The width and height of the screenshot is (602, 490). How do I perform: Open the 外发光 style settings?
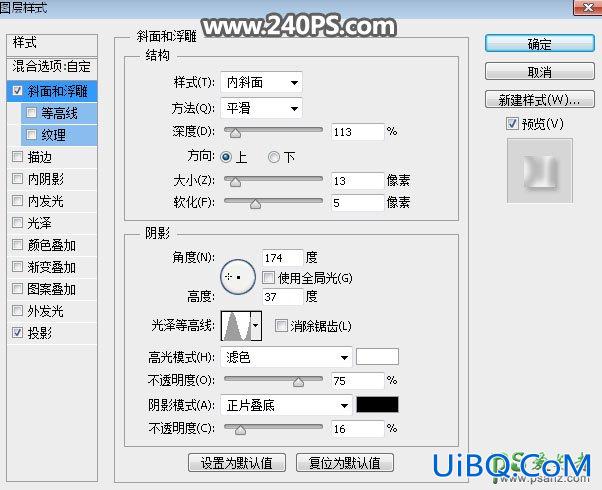(45, 311)
